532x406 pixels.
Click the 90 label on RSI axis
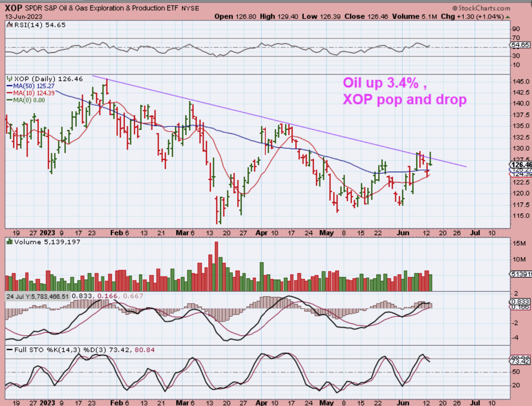516,30
